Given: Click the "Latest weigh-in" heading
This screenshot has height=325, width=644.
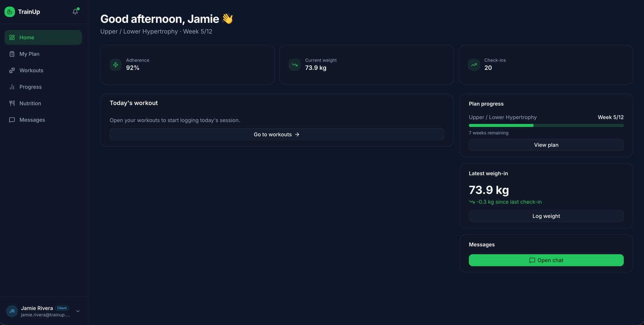Looking at the screenshot, I should [488, 174].
